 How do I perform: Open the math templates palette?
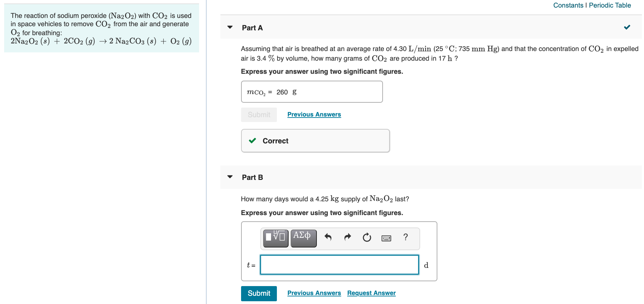point(275,238)
